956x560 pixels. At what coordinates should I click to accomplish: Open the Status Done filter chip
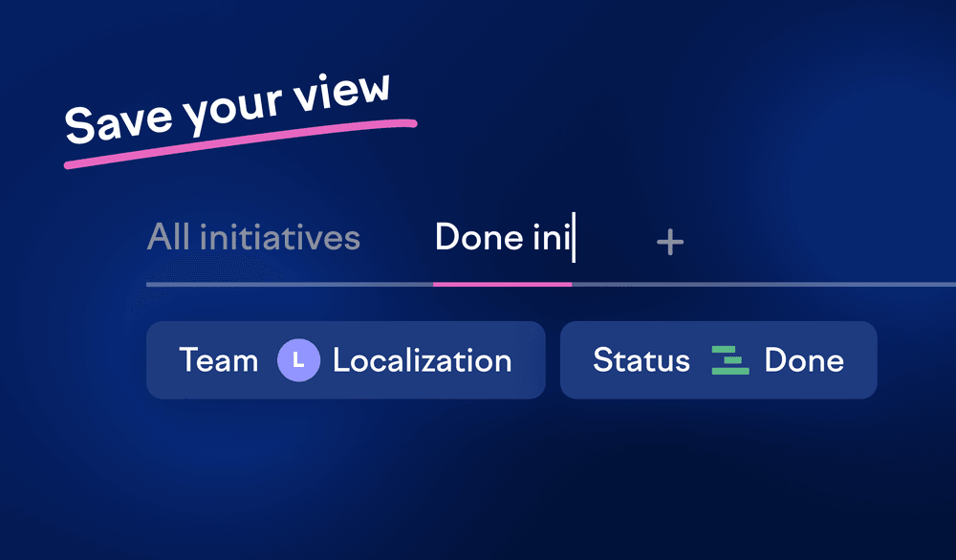[718, 360]
